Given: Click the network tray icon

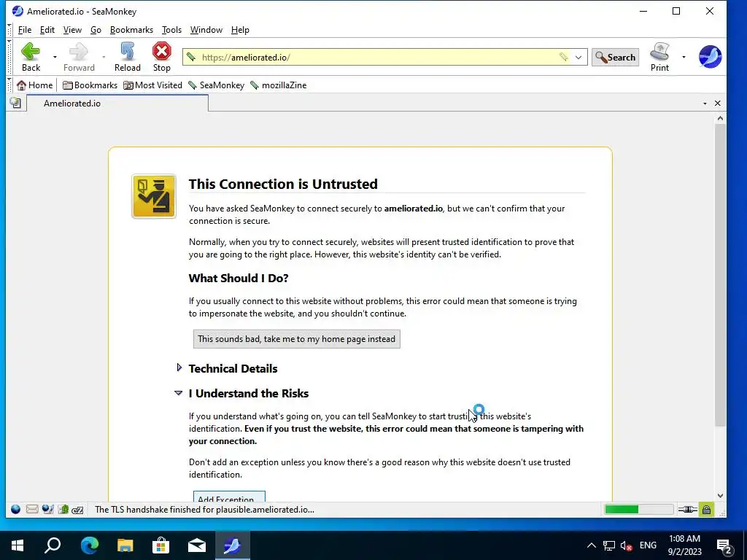Looking at the screenshot, I should click(609, 545).
